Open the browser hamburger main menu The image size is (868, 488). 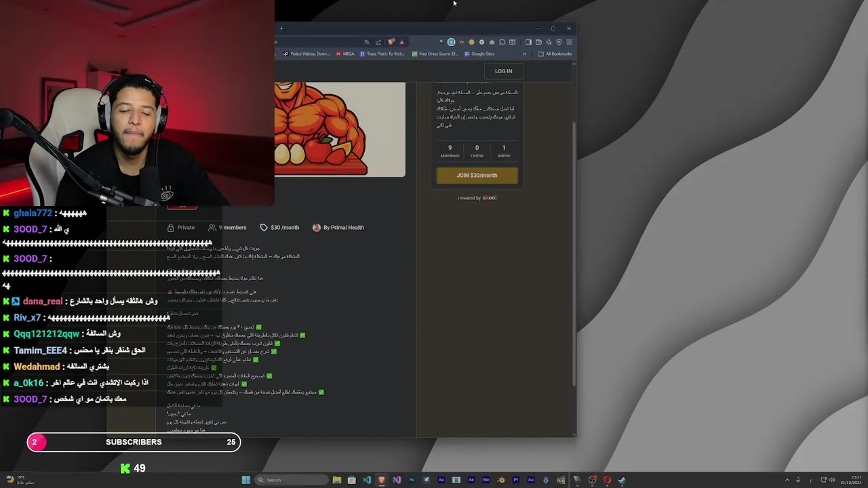click(x=569, y=42)
